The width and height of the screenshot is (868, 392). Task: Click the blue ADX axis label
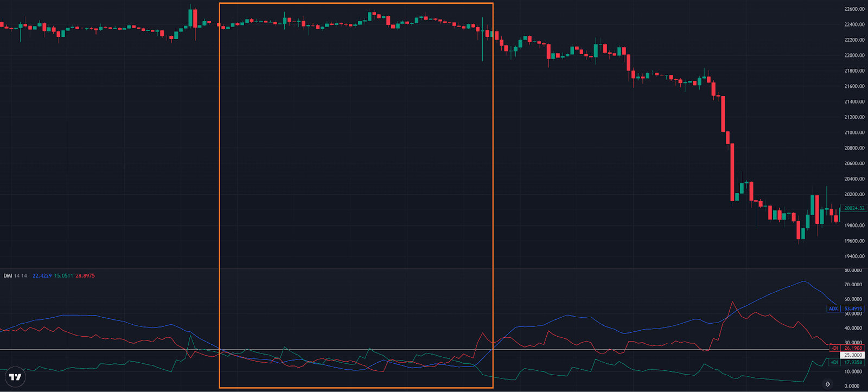point(833,309)
